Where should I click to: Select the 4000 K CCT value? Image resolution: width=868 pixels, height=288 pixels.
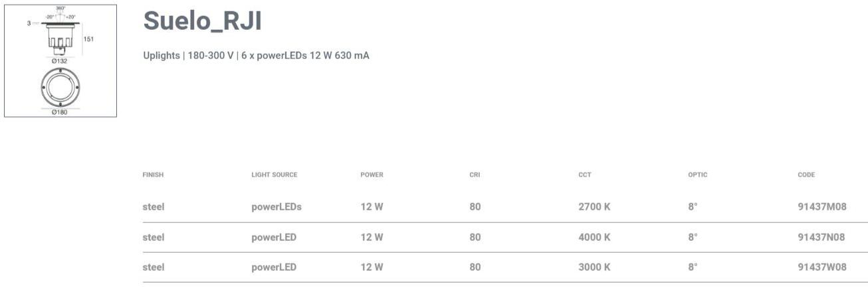point(594,238)
